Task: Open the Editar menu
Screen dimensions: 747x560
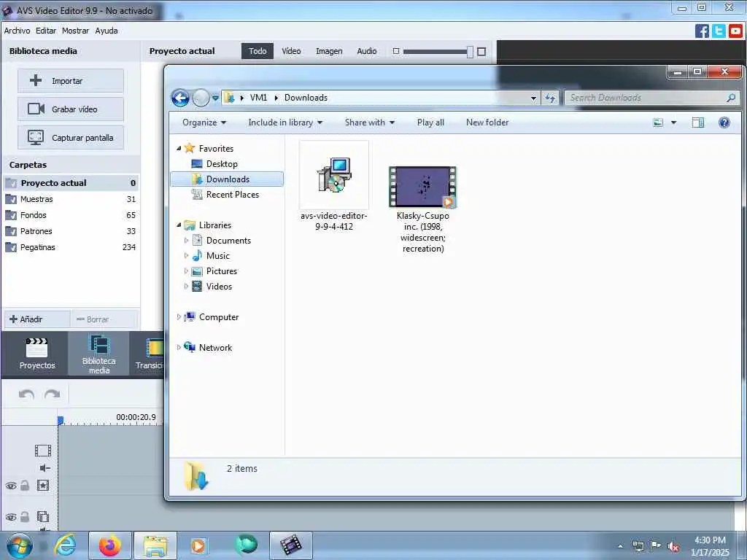Action: [46, 31]
